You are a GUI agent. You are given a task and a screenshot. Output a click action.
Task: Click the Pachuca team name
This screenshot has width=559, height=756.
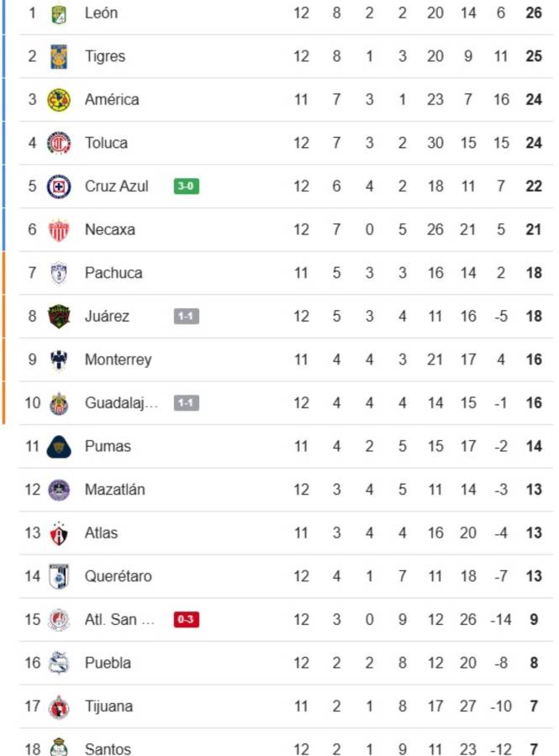click(113, 273)
